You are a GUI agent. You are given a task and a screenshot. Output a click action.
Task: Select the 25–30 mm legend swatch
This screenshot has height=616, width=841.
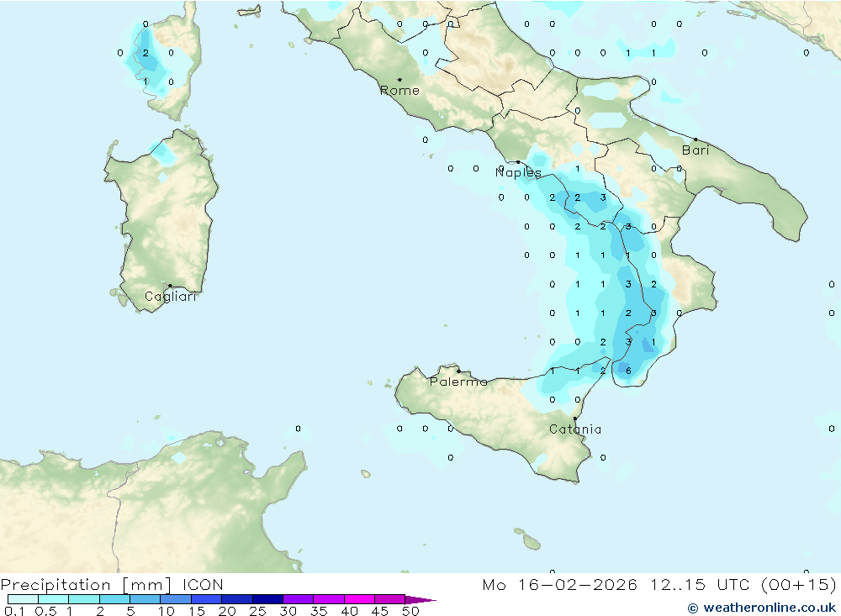pos(267,599)
